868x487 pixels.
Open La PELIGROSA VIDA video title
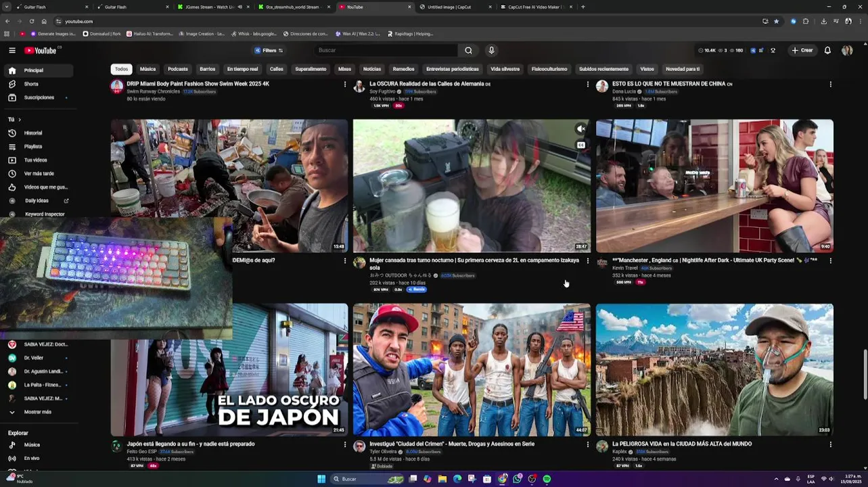click(682, 444)
